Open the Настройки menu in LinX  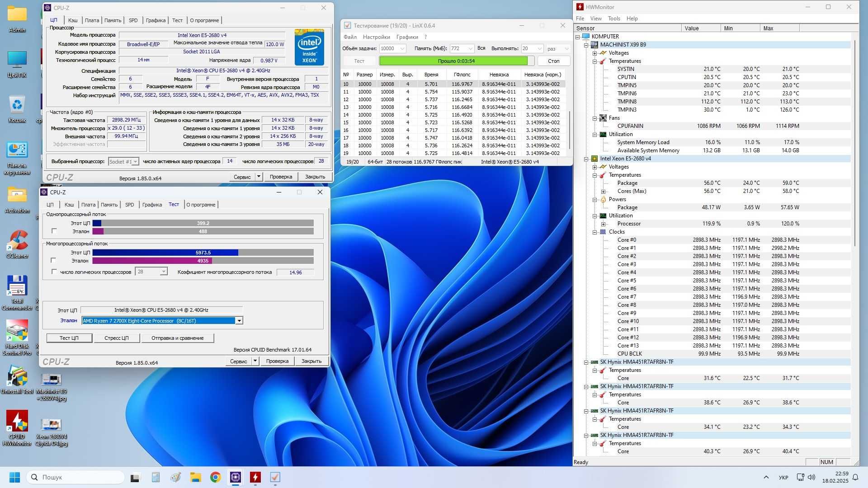pos(376,37)
